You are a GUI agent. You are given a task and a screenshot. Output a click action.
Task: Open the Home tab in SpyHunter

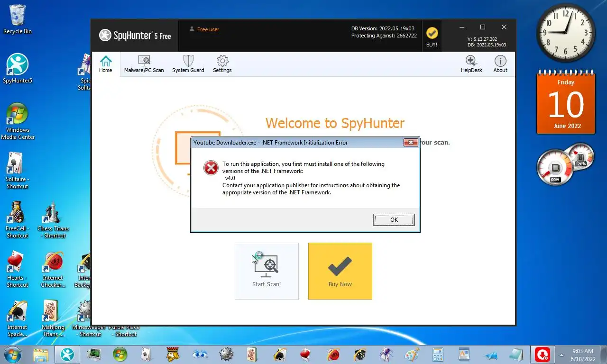pos(106,64)
